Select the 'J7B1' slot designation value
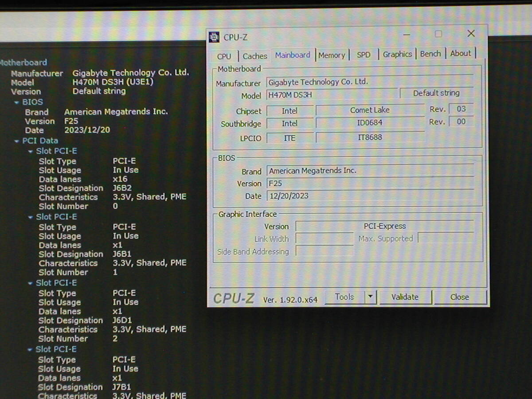Screen dimensions: 532x399 pyautogui.click(x=122, y=387)
